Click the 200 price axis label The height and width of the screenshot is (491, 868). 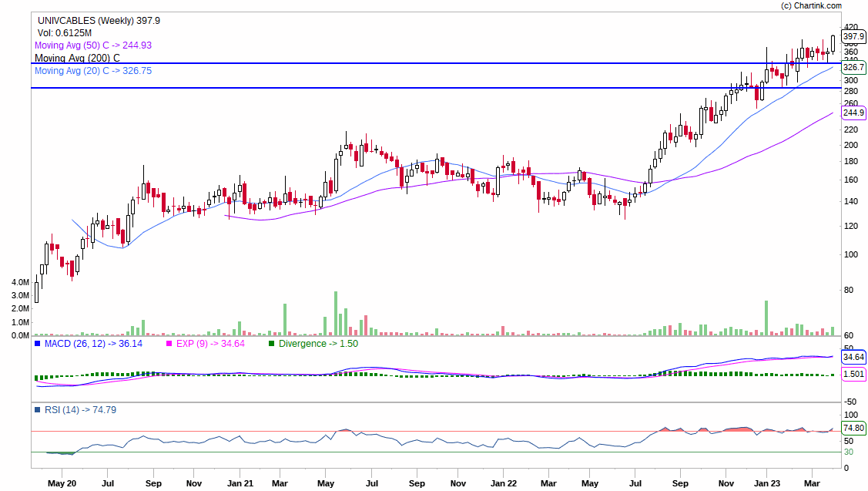click(851, 145)
